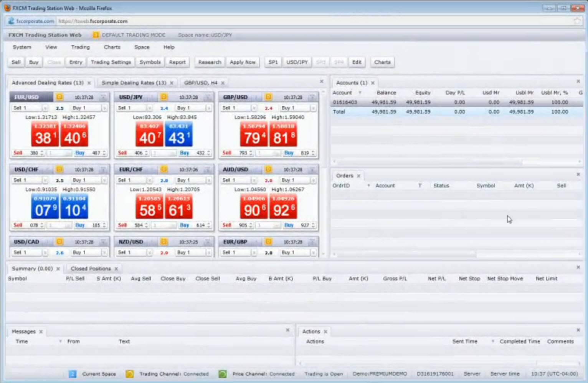Click the USD/JPY Buy 432 rate stepper
This screenshot has height=383, width=588.
pyautogui.click(x=209, y=153)
